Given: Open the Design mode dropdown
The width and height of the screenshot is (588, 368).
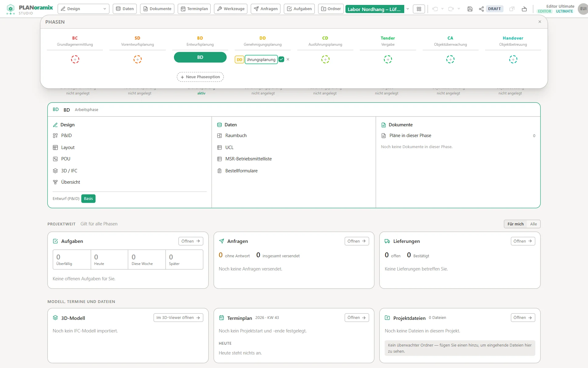Looking at the screenshot, I should point(84,9).
